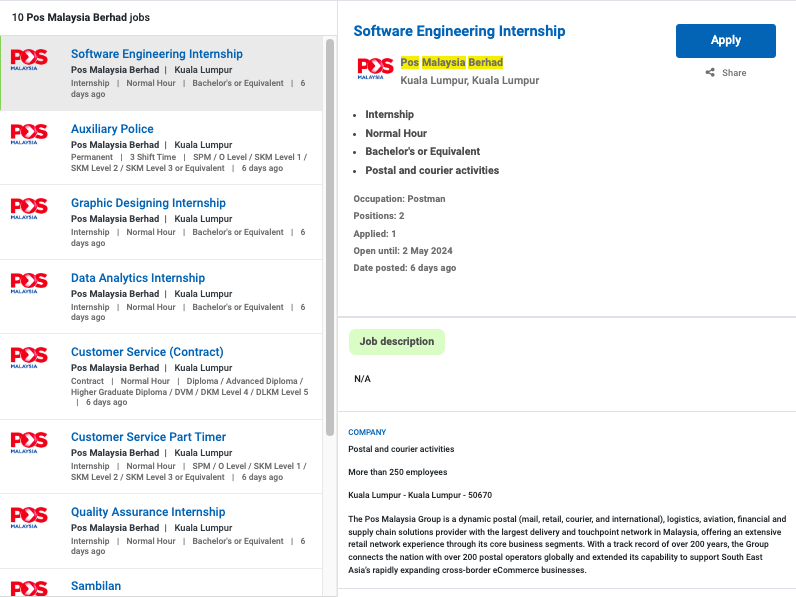
Task: Click highlighted Pos Malaysia Berhad company name
Action: coord(451,62)
